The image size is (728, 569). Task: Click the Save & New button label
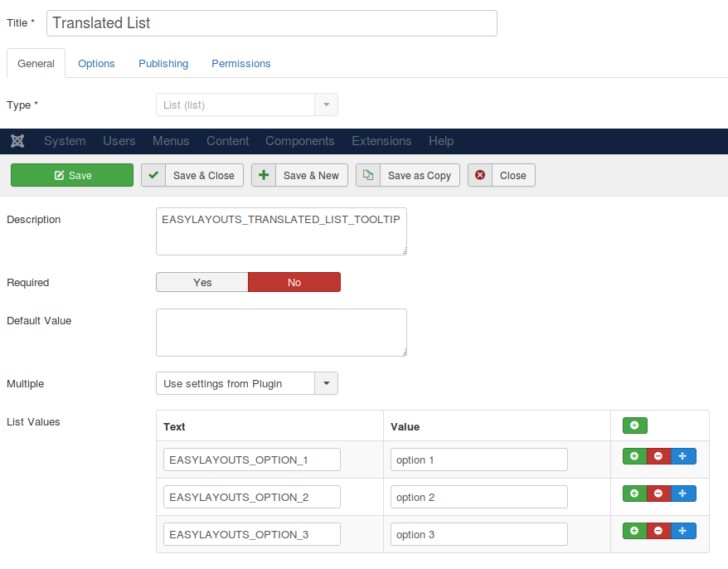coord(311,176)
